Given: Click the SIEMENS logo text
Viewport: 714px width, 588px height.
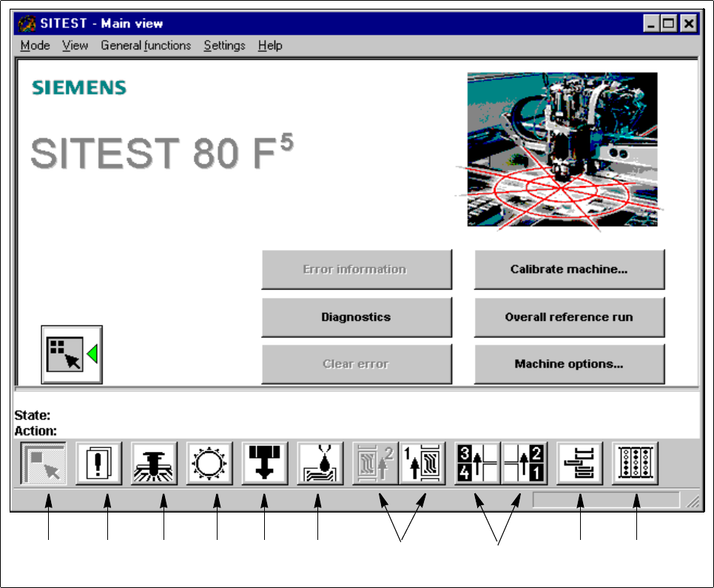Looking at the screenshot, I should pyautogui.click(x=78, y=87).
